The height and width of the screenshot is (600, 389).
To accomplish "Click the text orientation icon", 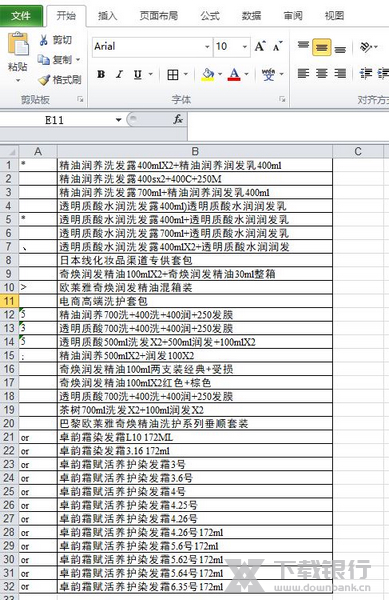I will 366,47.
